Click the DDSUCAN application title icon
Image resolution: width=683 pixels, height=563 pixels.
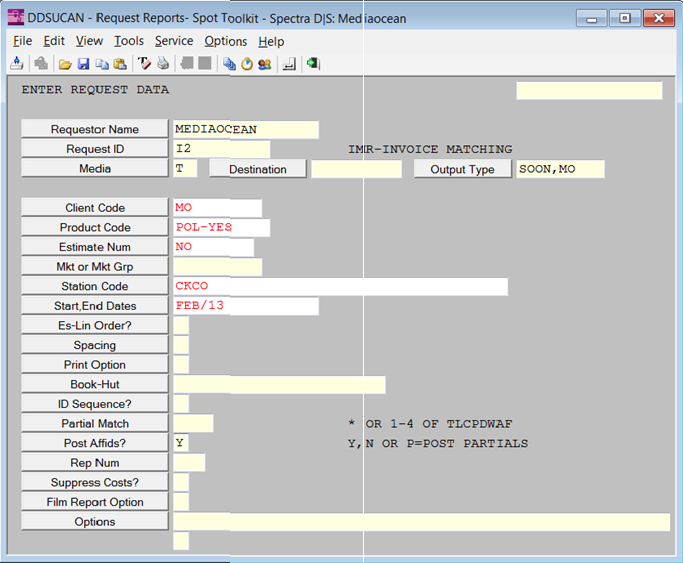[16, 17]
